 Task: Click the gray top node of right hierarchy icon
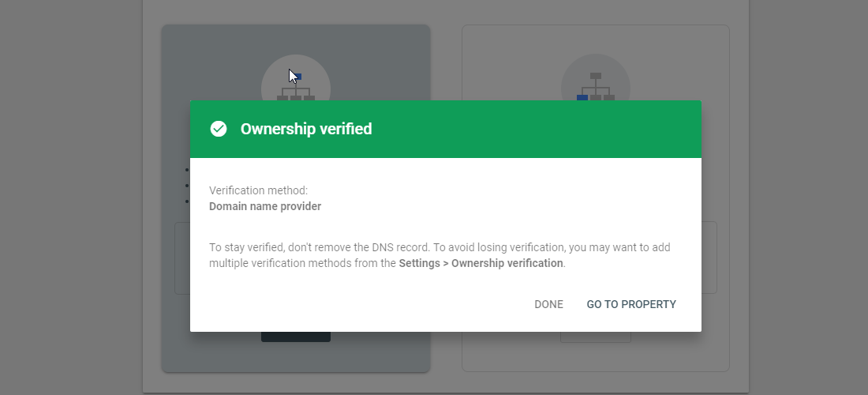[596, 76]
